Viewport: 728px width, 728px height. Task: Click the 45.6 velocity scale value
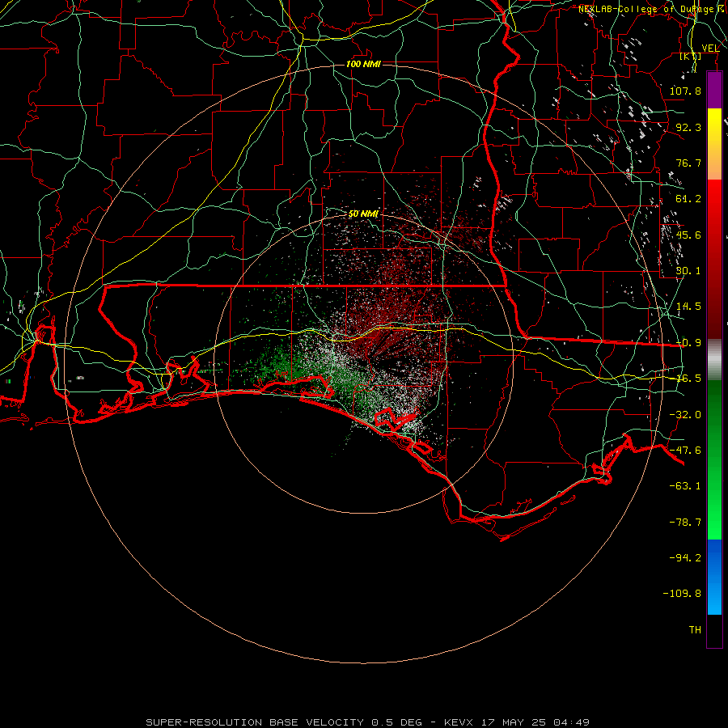[x=688, y=235]
